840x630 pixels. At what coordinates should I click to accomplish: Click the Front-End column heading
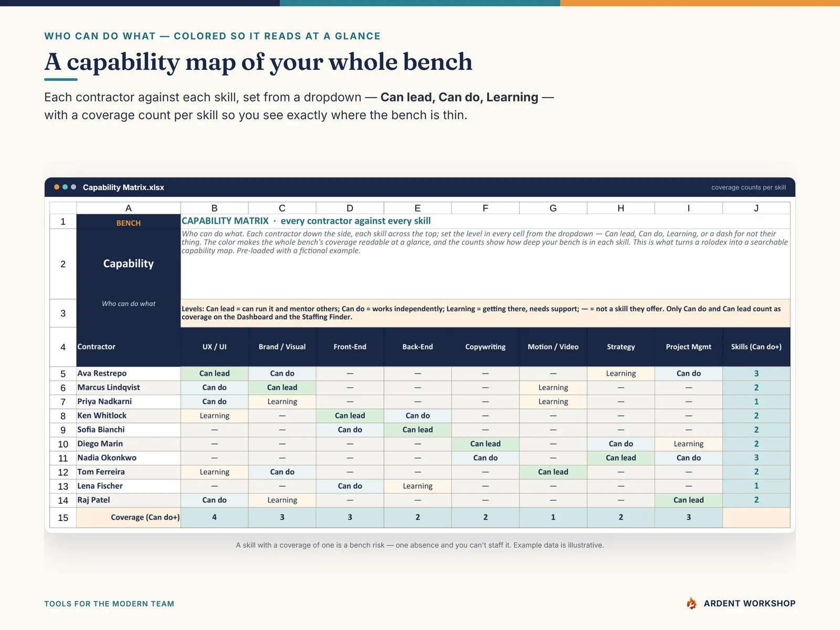tap(350, 347)
